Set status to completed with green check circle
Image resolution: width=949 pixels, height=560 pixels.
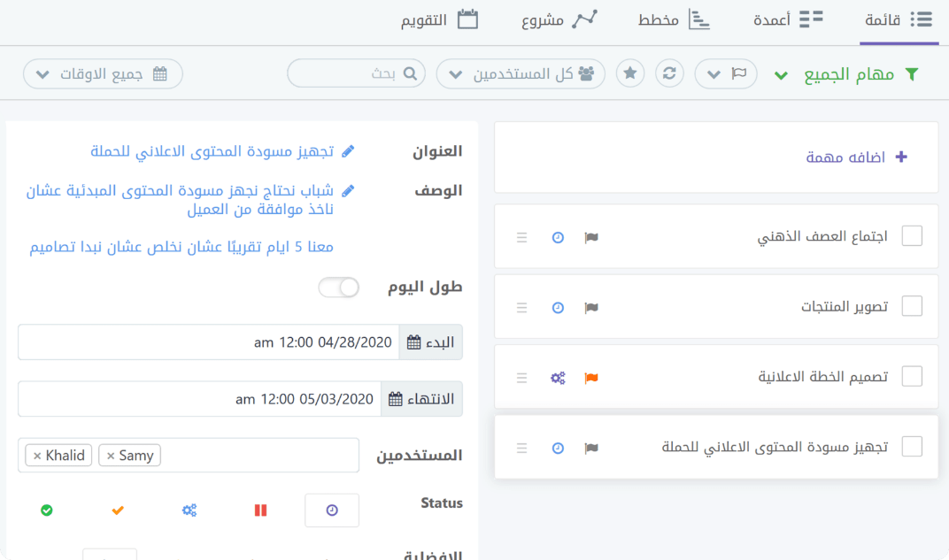click(x=47, y=510)
